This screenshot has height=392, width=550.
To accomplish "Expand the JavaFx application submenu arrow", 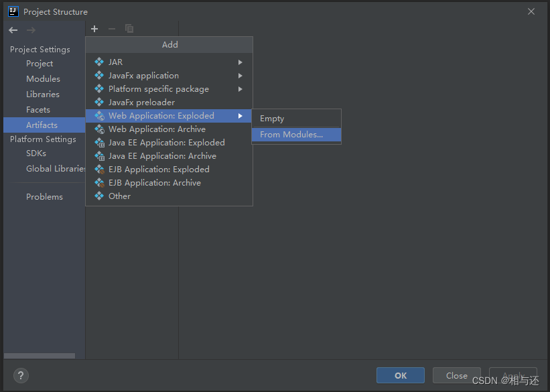I will click(x=240, y=76).
